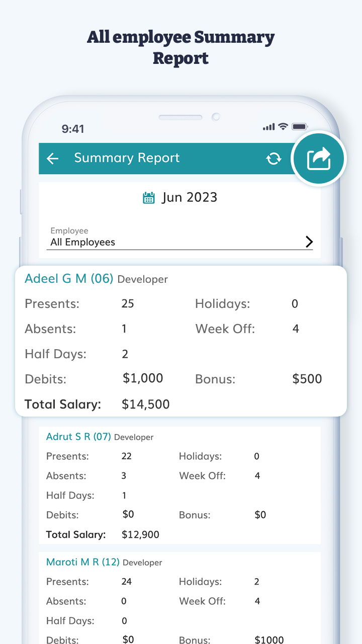The width and height of the screenshot is (362, 644).
Task: Click Adeel's Bonus value $500
Action: tap(307, 379)
